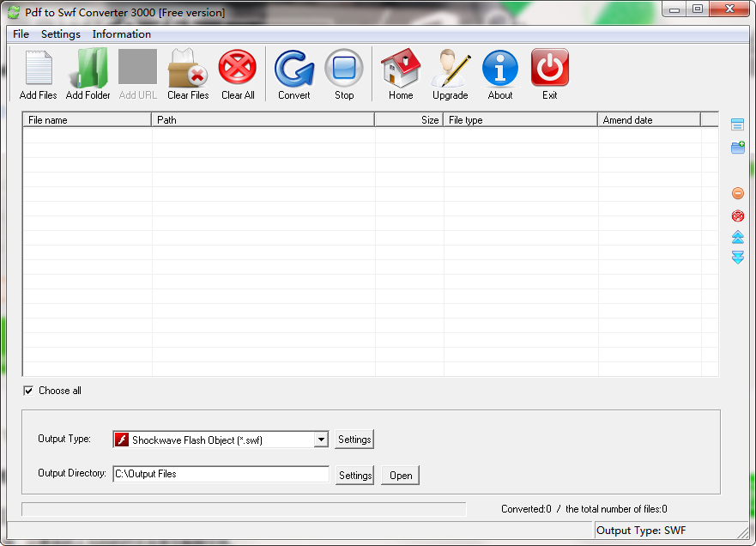Click the Add Files toolbar icon
Screen dimensions: 756x546
coord(39,68)
